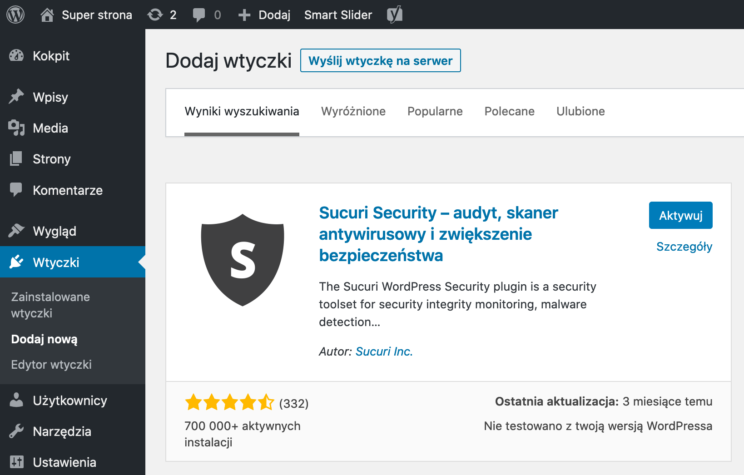Select the Wyniki wyszukiwania tab
Image resolution: width=744 pixels, height=475 pixels.
pyautogui.click(x=242, y=112)
